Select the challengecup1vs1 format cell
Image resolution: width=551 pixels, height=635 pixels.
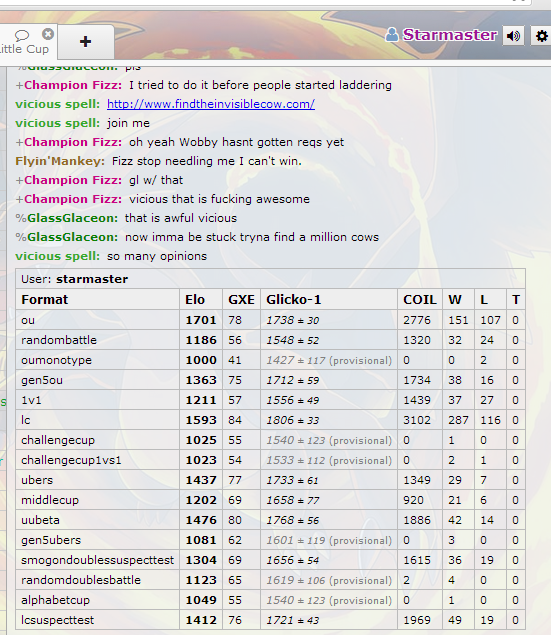tap(98, 460)
